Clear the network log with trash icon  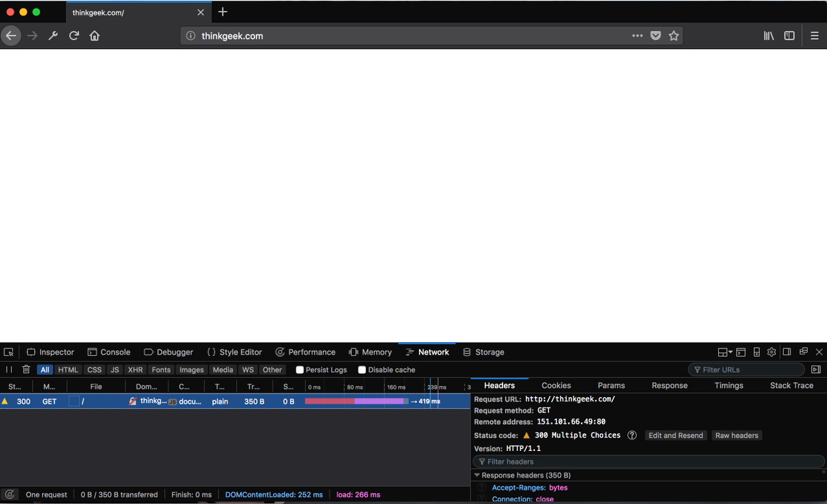point(26,370)
